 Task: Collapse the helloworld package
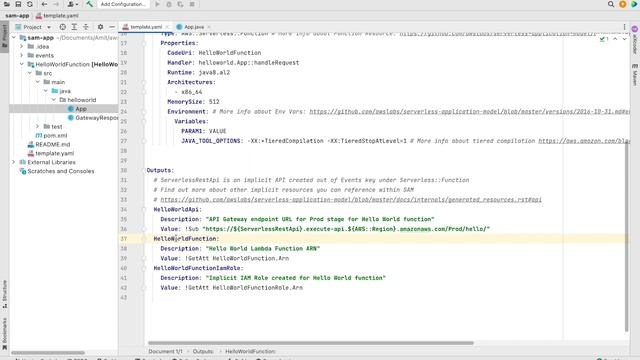(x=53, y=100)
